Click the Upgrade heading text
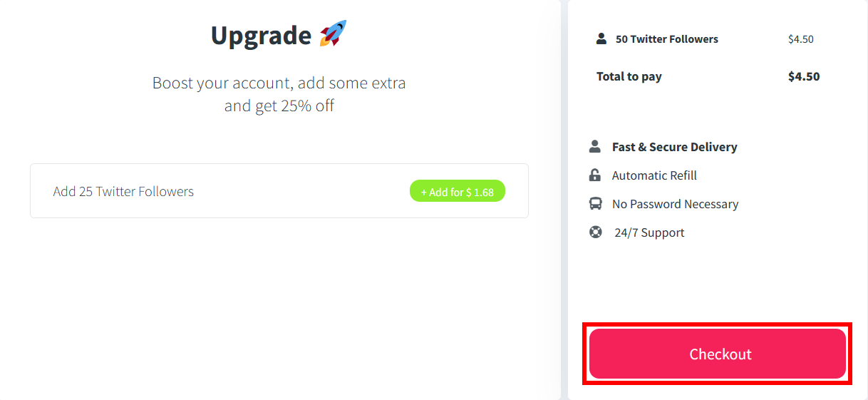 coord(261,36)
